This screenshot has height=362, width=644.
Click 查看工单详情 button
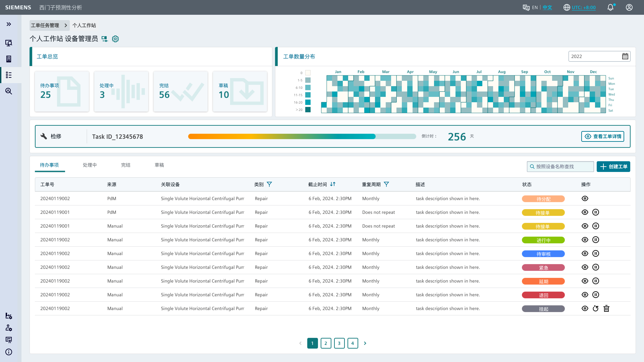pyautogui.click(x=603, y=136)
